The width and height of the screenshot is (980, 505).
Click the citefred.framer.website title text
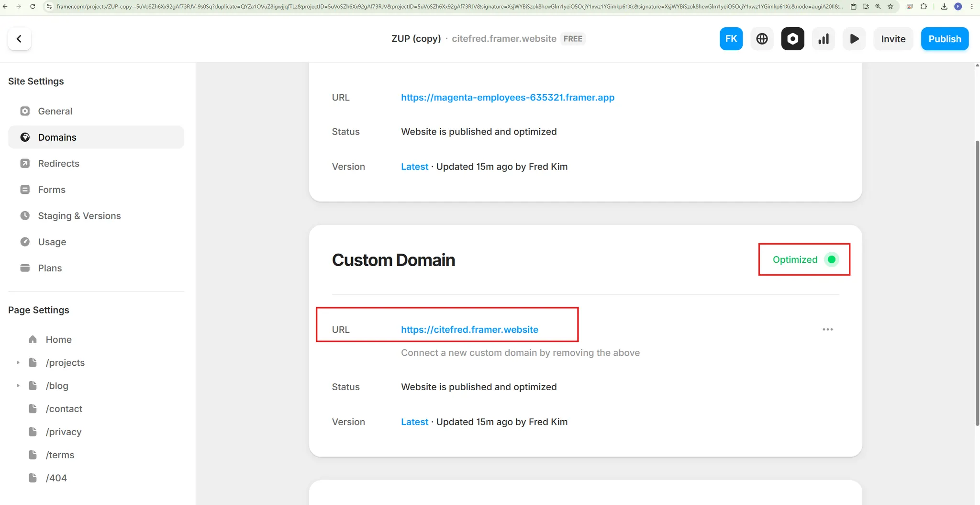click(504, 39)
